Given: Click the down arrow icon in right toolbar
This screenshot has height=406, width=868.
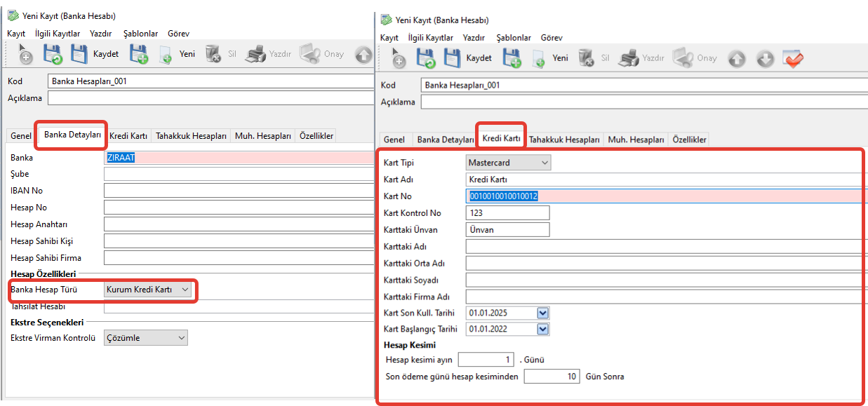Looking at the screenshot, I should [764, 59].
